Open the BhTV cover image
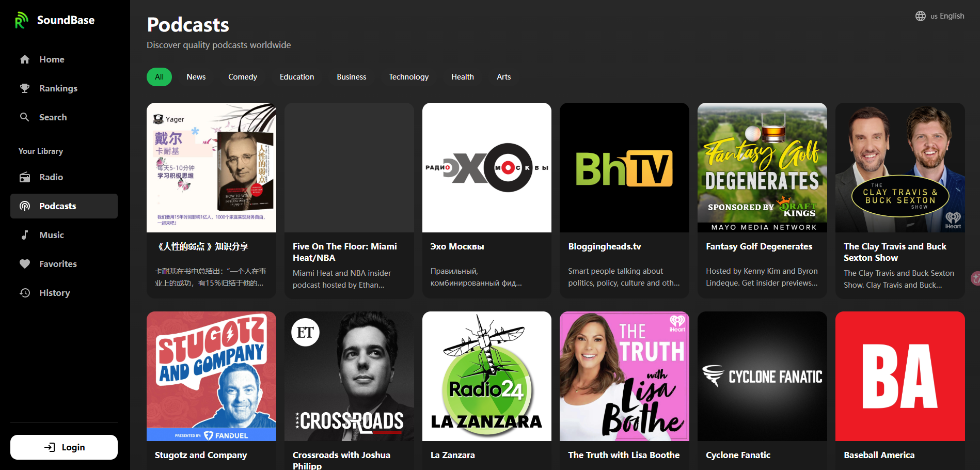The width and height of the screenshot is (980, 470). (x=624, y=167)
